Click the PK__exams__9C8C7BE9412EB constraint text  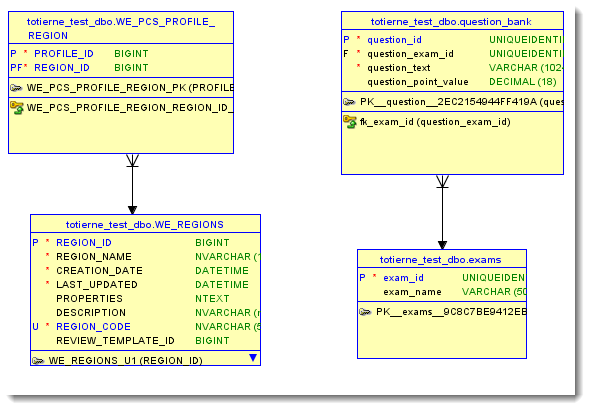click(x=451, y=312)
